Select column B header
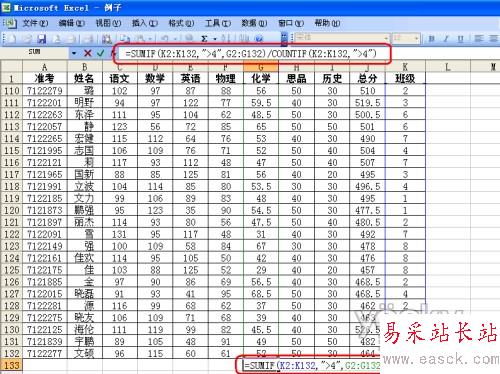The image size is (500, 374). click(85, 67)
